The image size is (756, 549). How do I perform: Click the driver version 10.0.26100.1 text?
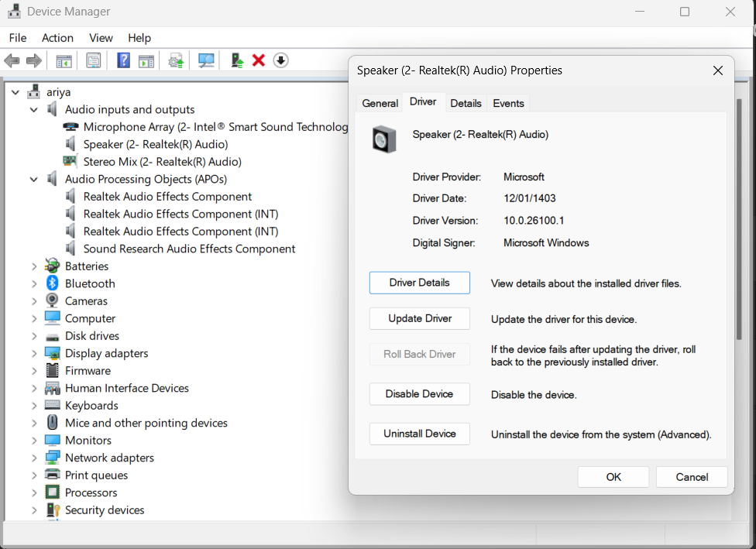click(534, 221)
